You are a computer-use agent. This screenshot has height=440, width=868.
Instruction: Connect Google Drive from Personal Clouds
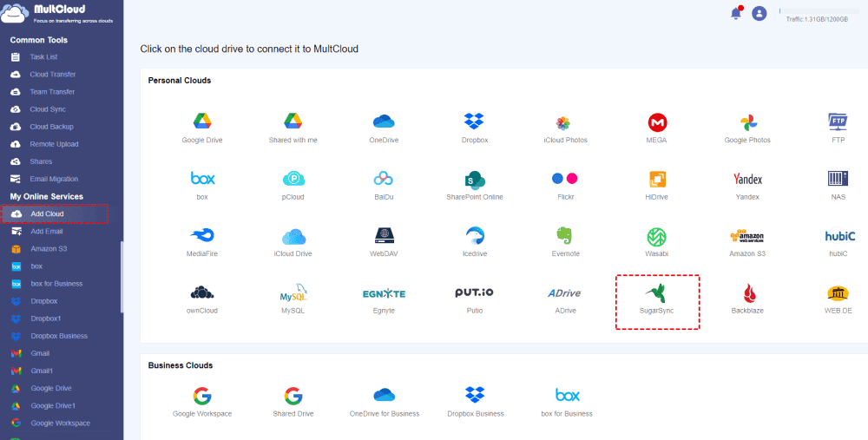tap(202, 128)
